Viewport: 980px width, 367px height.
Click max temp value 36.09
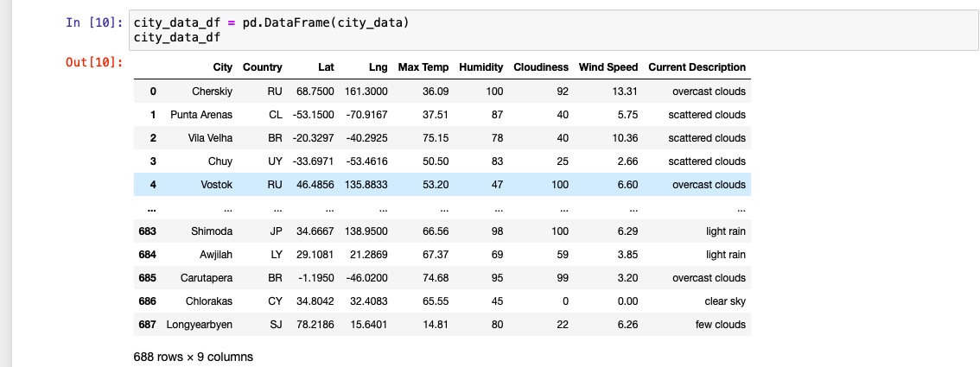click(436, 92)
